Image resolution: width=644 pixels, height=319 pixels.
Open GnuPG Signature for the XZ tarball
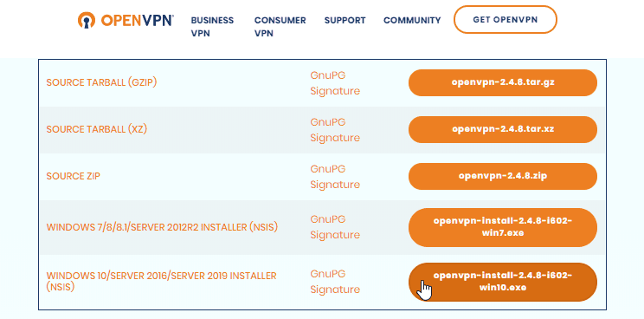click(x=335, y=130)
